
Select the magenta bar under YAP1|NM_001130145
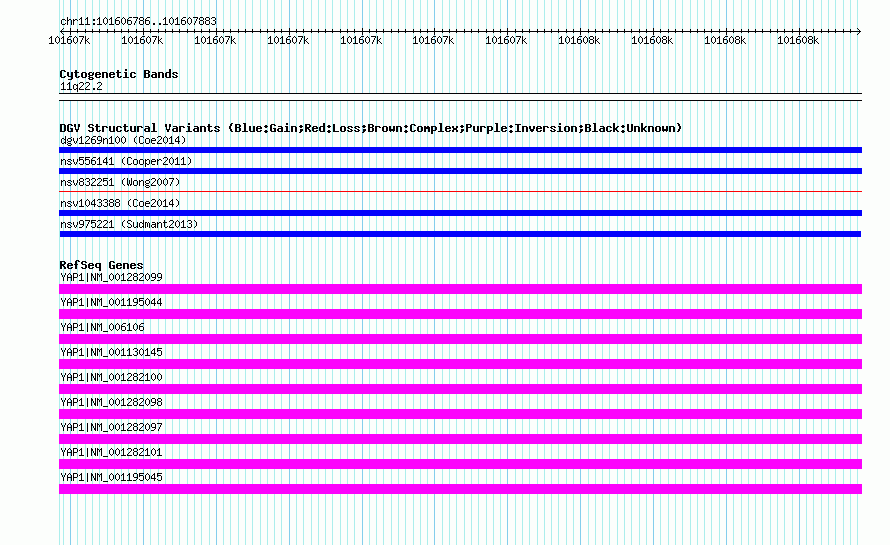(460, 364)
